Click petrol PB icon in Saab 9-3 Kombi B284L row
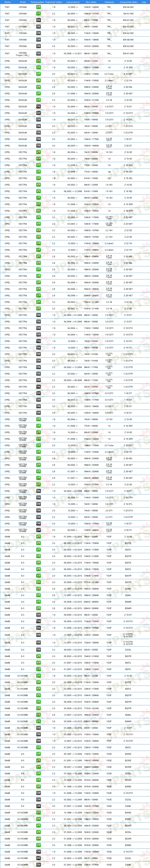Screen dimensions: 150x868 click(38, 715)
